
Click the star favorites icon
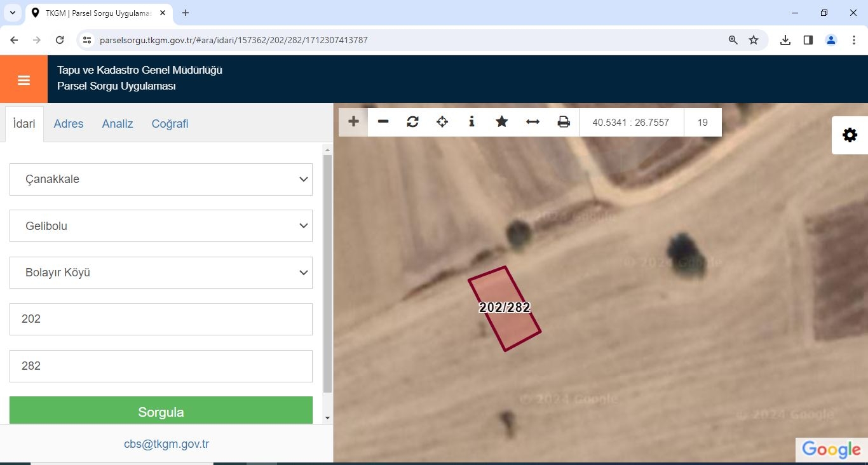point(501,122)
